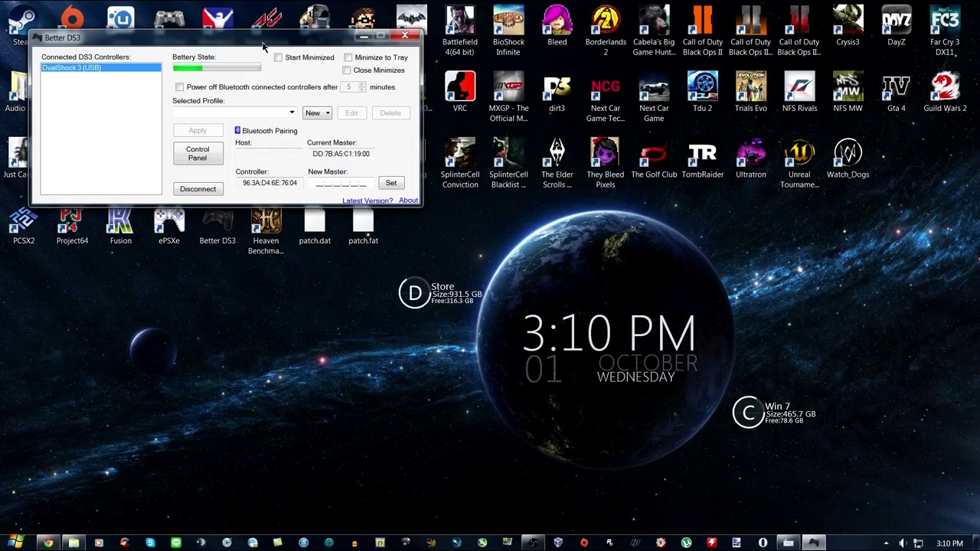980x551 pixels.
Task: Launch The Elder Scrolls desktop icon
Action: (x=557, y=164)
